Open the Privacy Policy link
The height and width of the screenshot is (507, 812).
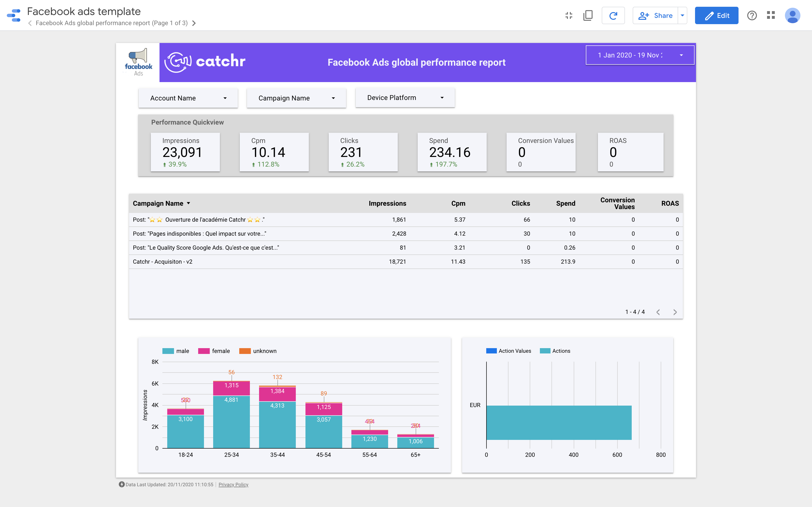[233, 485]
